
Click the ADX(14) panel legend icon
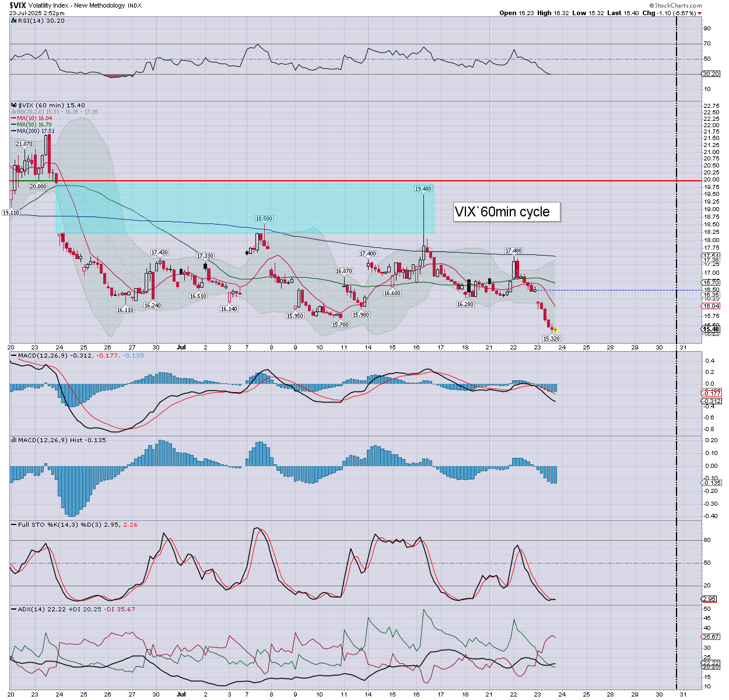(14, 609)
